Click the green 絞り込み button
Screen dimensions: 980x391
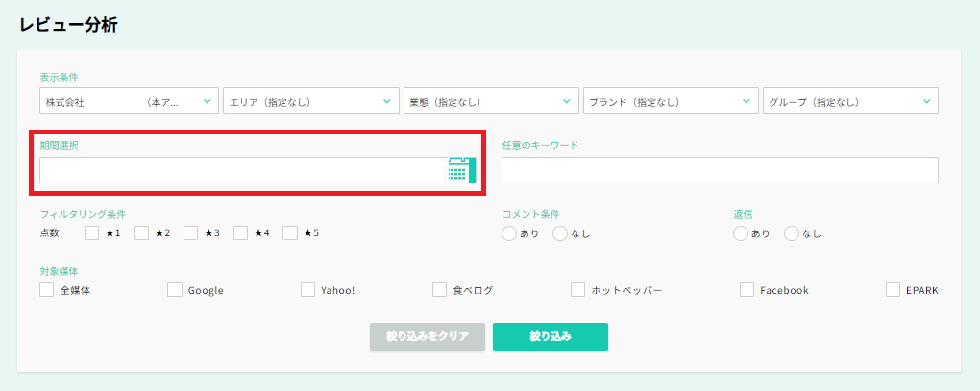pos(550,336)
